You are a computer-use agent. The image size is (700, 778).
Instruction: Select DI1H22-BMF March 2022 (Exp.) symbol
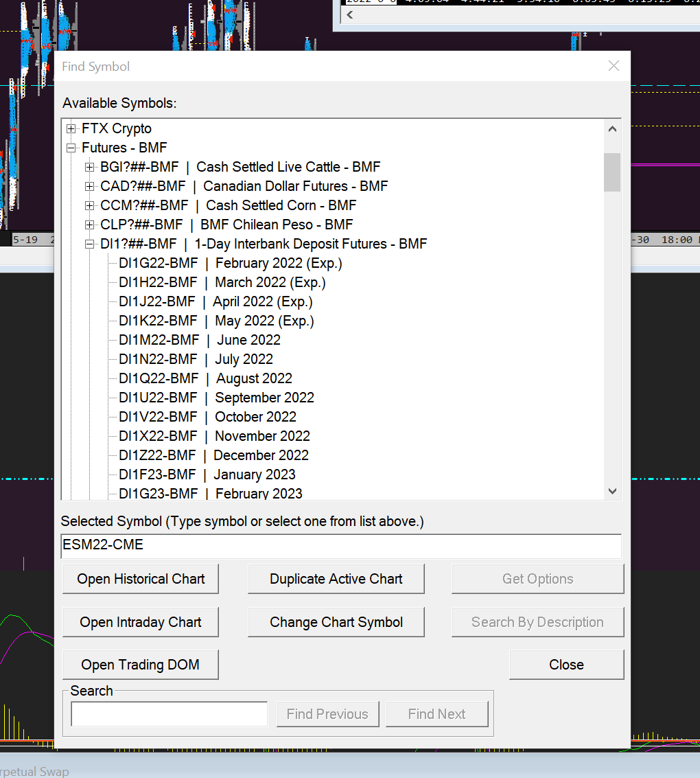click(x=222, y=282)
